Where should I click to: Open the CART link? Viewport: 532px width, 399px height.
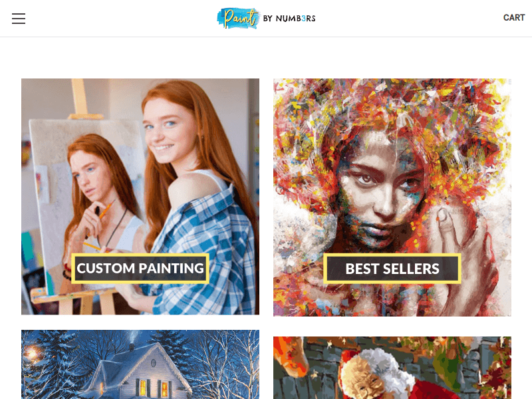click(x=513, y=18)
